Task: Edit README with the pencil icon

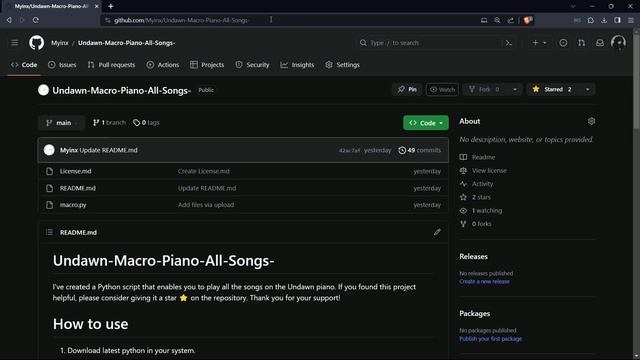Action: (x=437, y=232)
